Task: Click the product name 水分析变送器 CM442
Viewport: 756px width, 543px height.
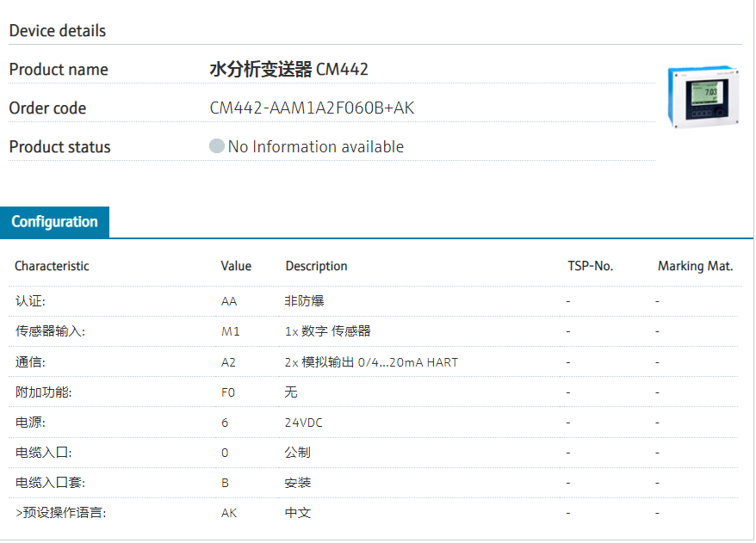Action: pyautogui.click(x=288, y=70)
